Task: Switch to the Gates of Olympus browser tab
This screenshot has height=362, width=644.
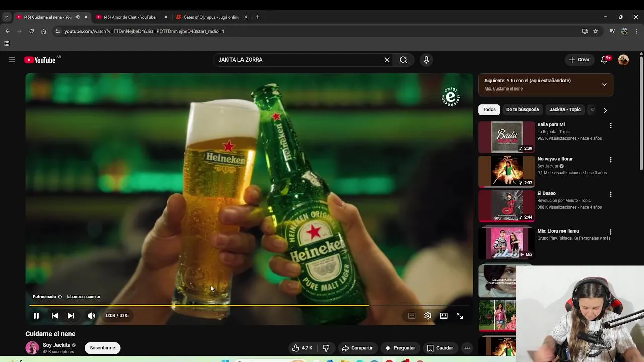Action: tap(211, 17)
